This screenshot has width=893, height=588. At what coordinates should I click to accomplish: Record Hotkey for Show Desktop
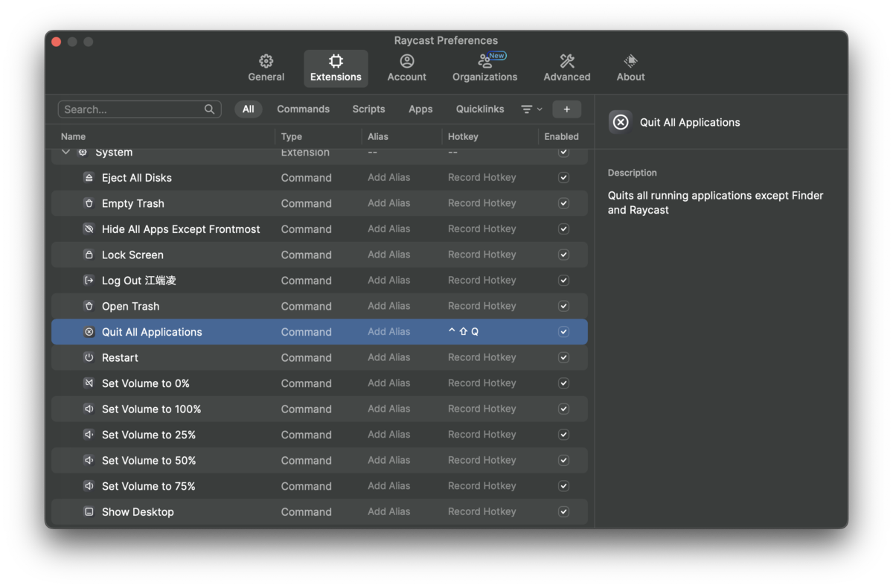click(482, 512)
